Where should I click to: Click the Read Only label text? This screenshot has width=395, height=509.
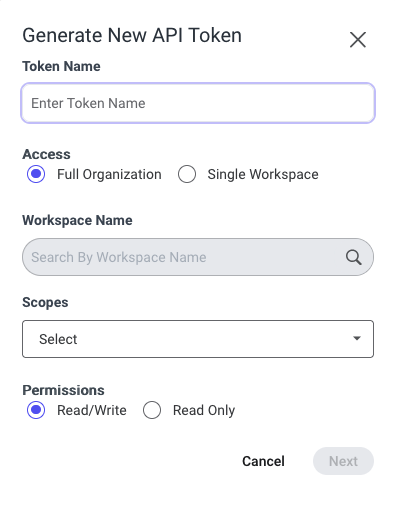point(204,411)
